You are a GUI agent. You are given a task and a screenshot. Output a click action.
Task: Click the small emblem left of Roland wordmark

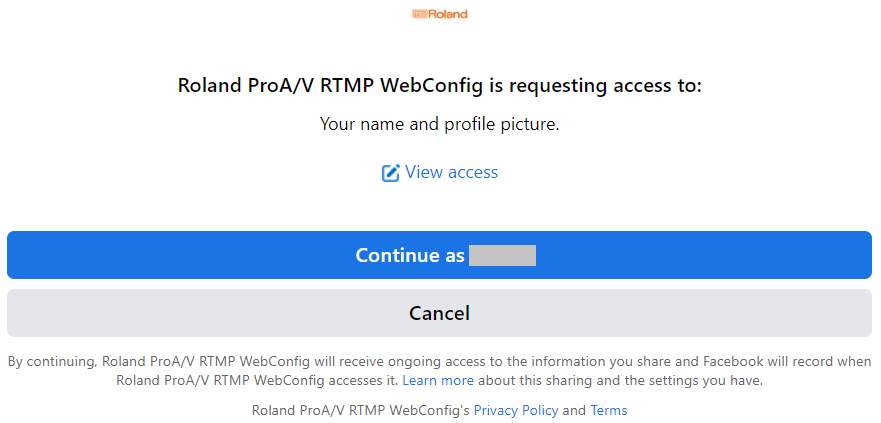click(x=420, y=14)
